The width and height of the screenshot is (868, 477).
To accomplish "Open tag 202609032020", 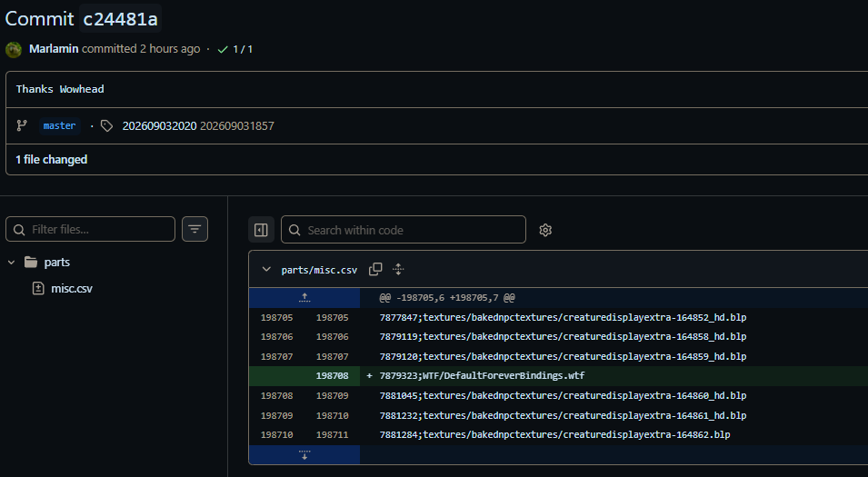I will tap(159, 126).
